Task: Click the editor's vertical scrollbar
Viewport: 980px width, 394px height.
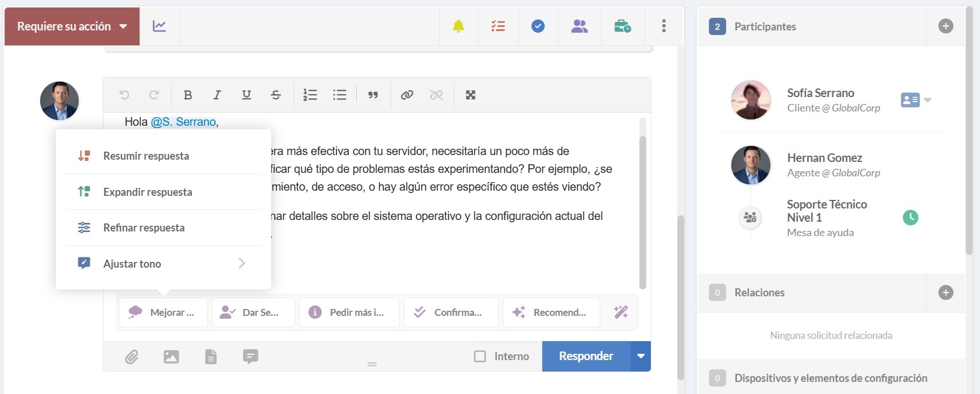Action: (642, 213)
